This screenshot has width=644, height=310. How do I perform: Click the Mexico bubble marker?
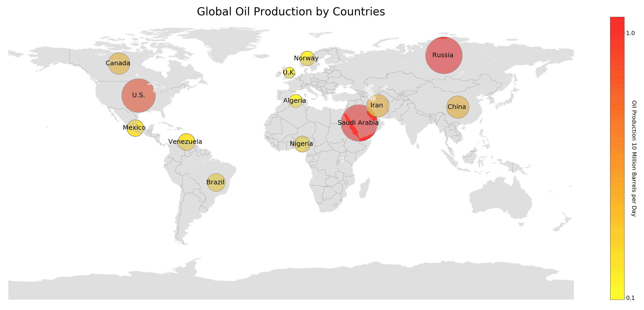[135, 128]
